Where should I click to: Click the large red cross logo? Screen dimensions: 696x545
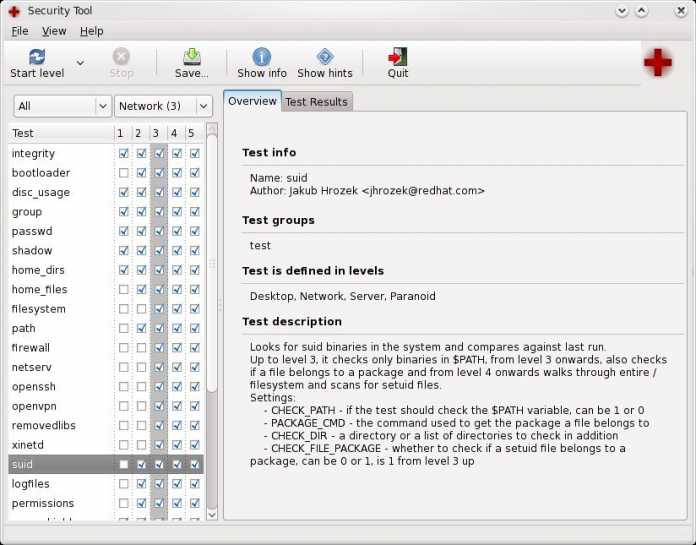(x=658, y=62)
